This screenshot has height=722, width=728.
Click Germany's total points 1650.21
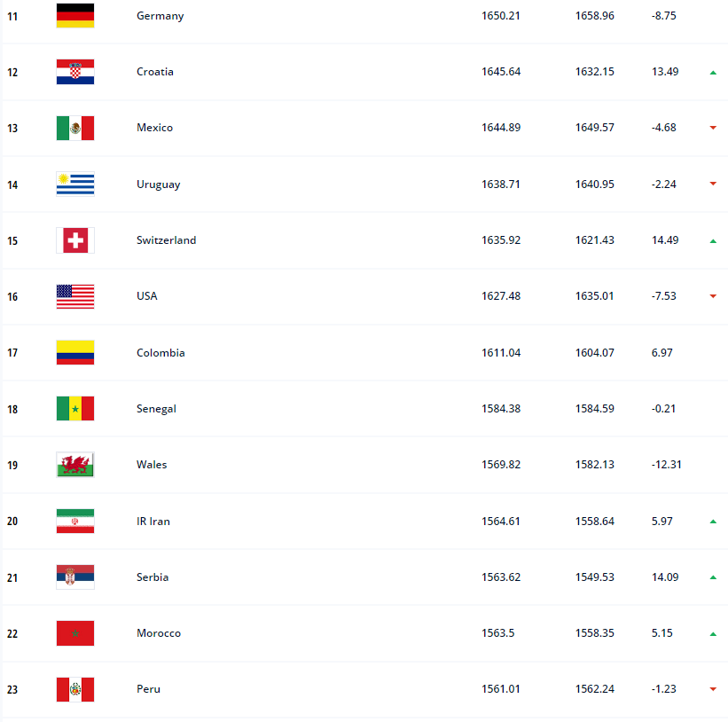[501, 16]
